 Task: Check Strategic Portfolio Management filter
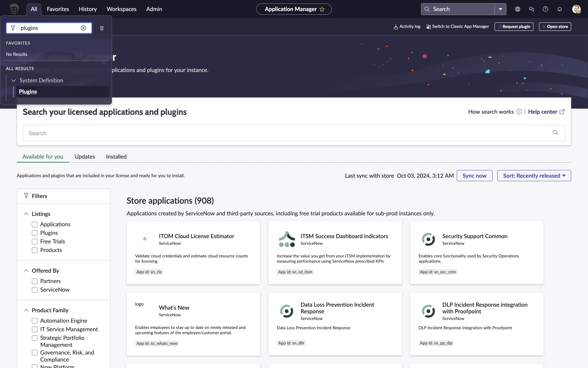(x=35, y=338)
